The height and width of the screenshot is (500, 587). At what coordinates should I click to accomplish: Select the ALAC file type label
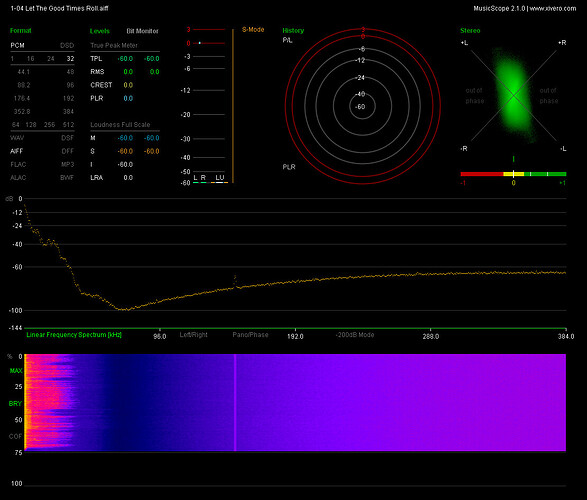tap(18, 178)
